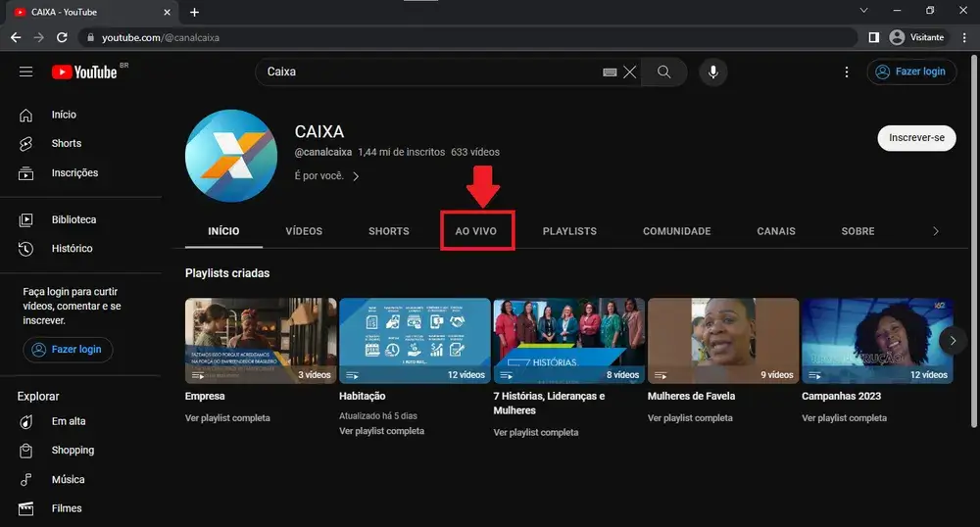Open Visitante profile menu
Viewport: 980px width, 527px height.
(x=917, y=37)
